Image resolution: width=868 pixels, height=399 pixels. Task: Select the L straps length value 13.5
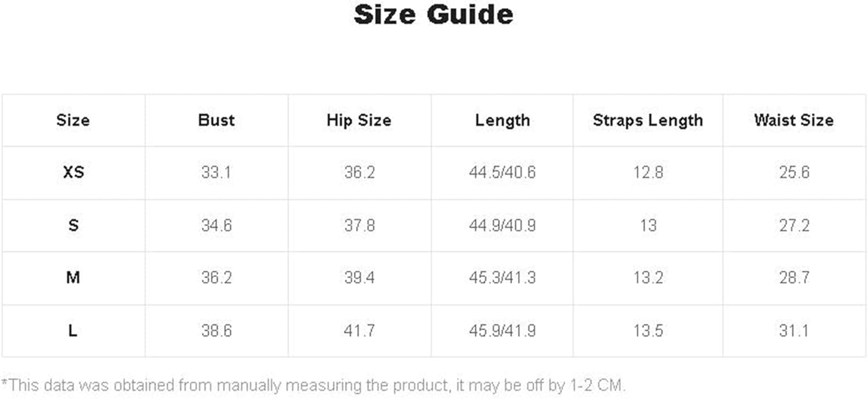point(648,331)
